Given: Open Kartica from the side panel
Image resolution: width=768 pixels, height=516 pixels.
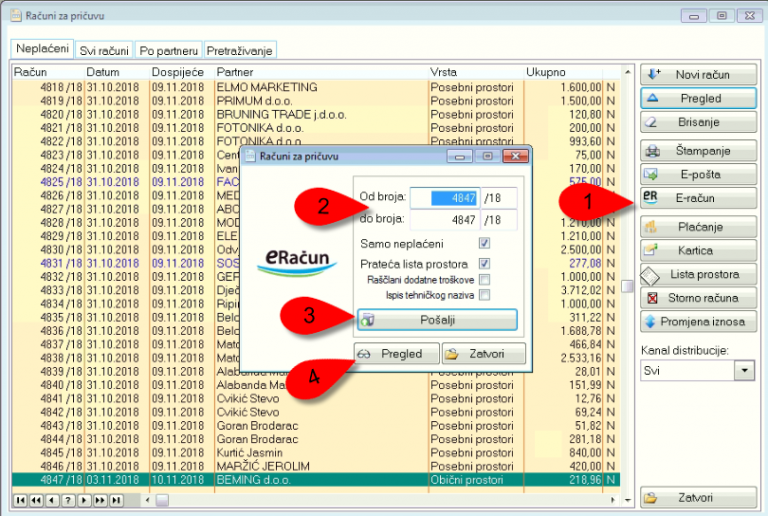Looking at the screenshot, I should click(x=698, y=249).
